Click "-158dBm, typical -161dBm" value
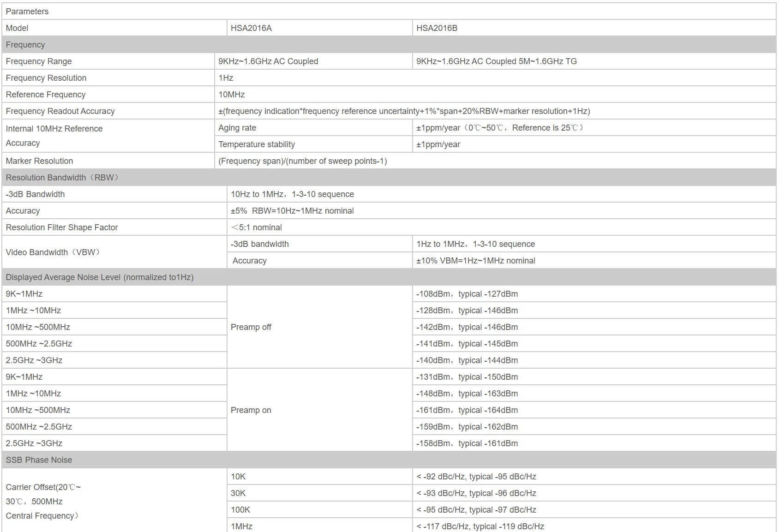The width and height of the screenshot is (779, 532). pyautogui.click(x=467, y=443)
